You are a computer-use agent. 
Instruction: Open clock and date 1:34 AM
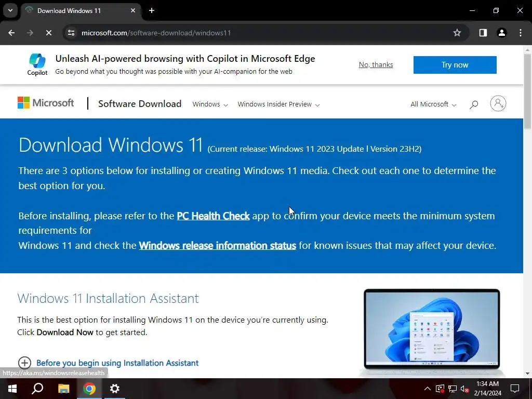[x=487, y=389]
